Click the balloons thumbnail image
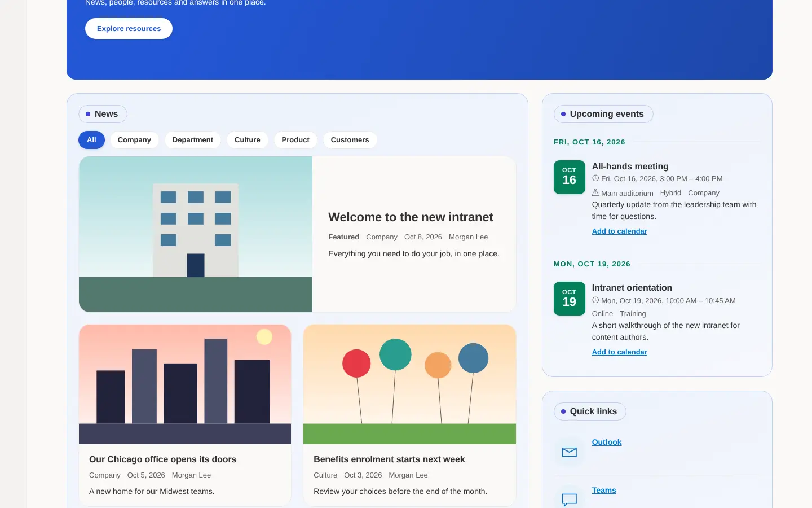812x508 pixels. [x=409, y=384]
